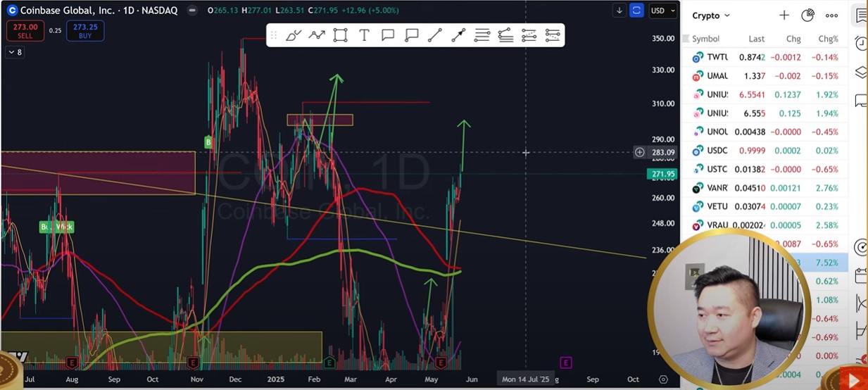868x390 pixels.
Task: Click the green B buy marker on chart
Action: (x=208, y=142)
